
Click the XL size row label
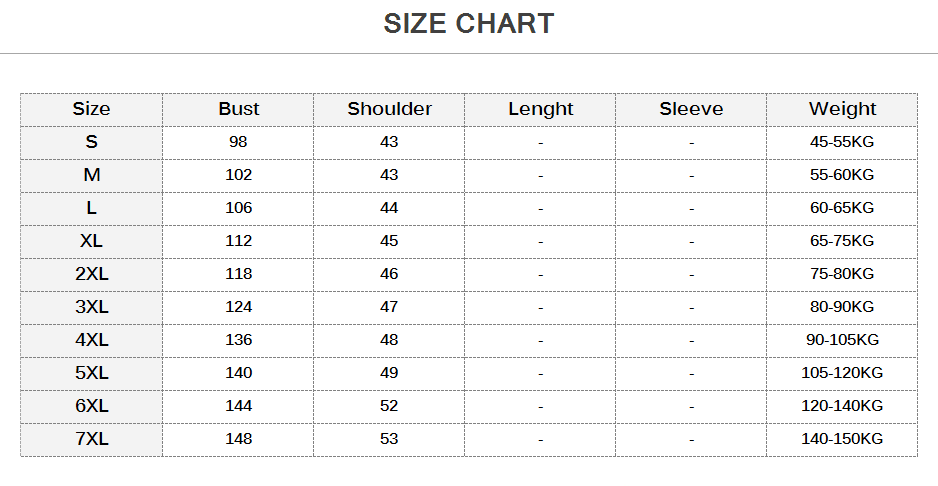coord(91,241)
